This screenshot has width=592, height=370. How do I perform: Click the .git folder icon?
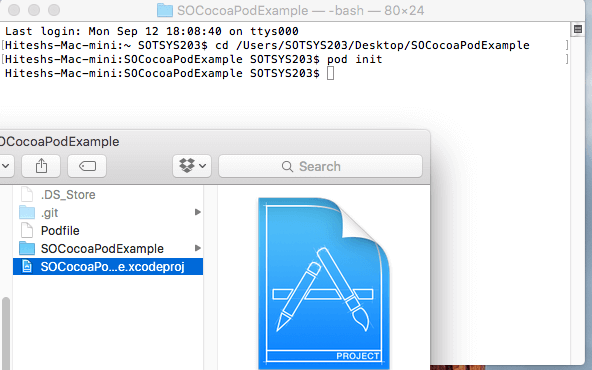pyautogui.click(x=27, y=213)
